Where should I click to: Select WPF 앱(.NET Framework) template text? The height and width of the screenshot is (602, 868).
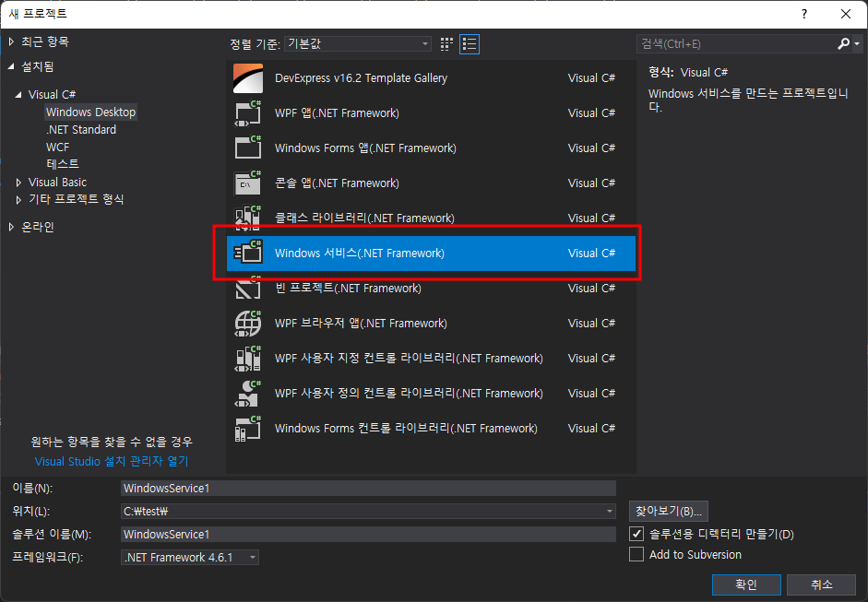point(337,112)
